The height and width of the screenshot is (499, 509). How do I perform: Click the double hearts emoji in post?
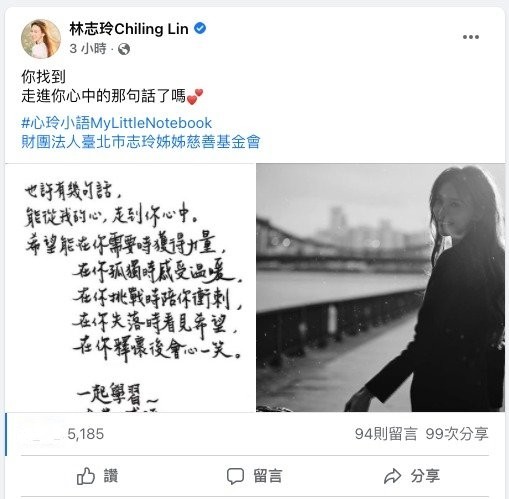coord(195,97)
